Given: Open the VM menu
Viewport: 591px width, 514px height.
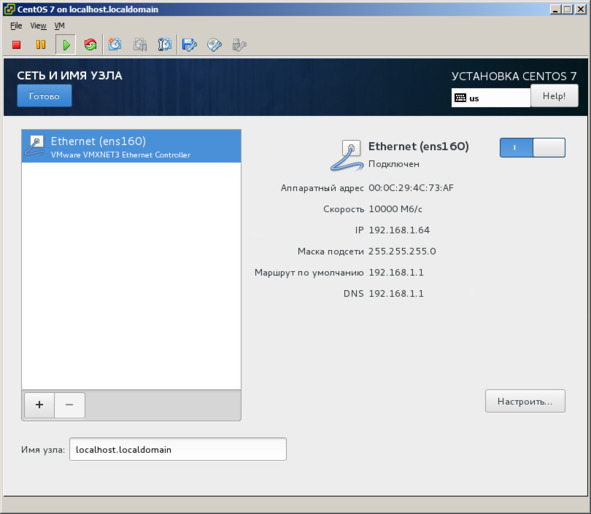Looking at the screenshot, I should pyautogui.click(x=59, y=26).
